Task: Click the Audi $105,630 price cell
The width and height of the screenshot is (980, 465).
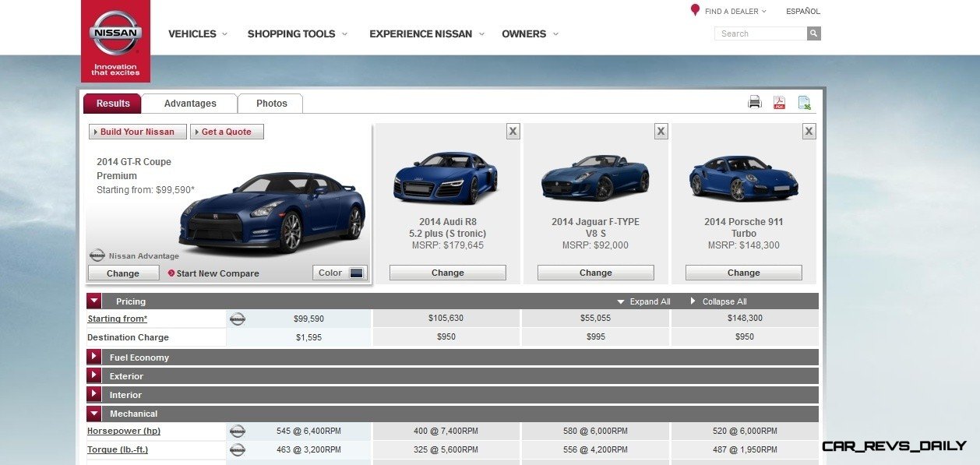Action: 446,319
